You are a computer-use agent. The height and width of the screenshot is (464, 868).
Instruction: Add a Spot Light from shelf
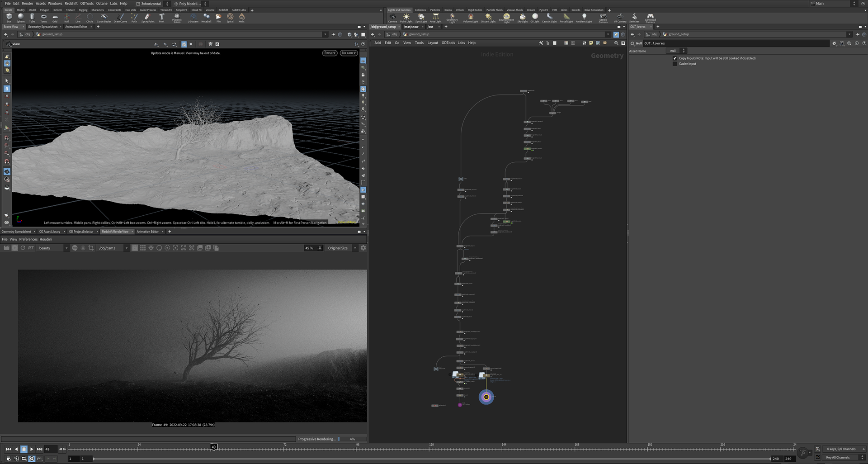421,18
